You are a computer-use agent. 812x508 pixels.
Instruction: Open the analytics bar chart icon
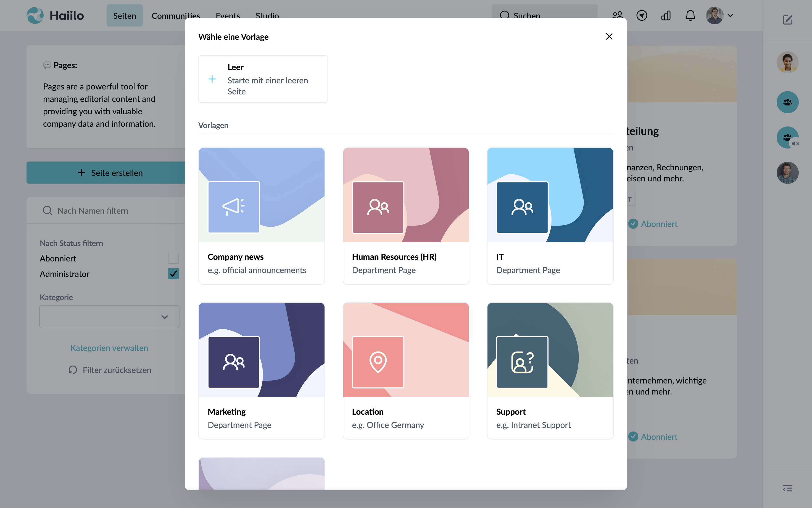(x=666, y=15)
